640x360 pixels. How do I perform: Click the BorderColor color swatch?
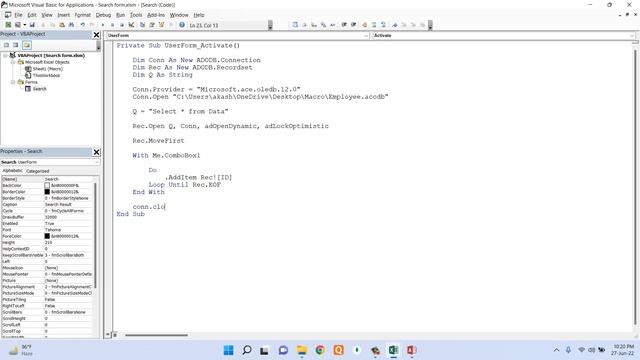pyautogui.click(x=47, y=191)
